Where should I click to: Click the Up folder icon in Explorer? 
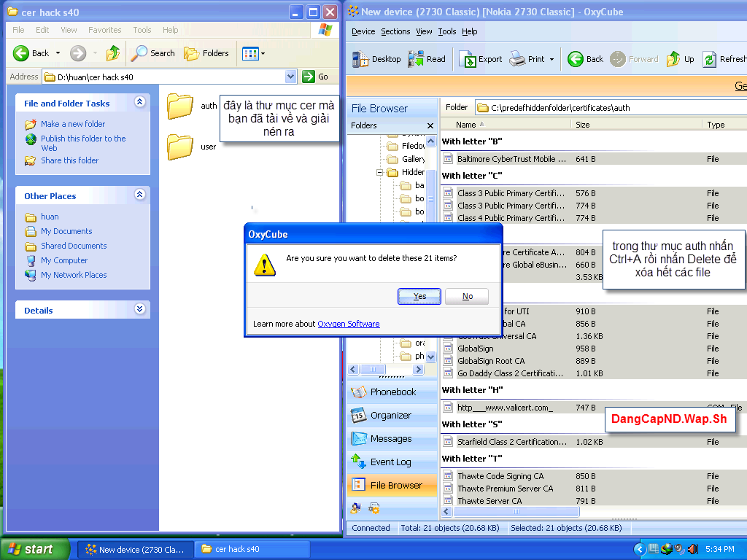click(x=113, y=53)
